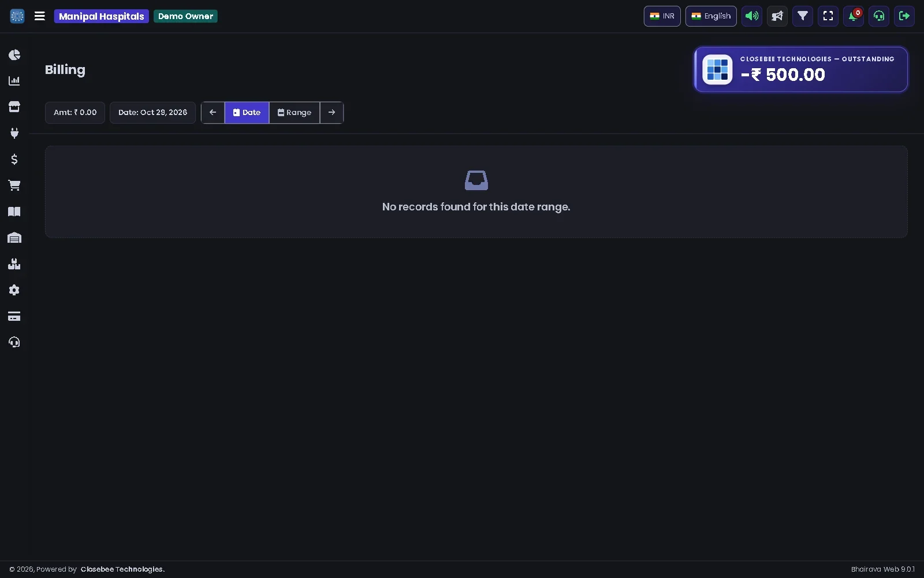Image resolution: width=924 pixels, height=578 pixels.
Task: Click the app logo icon
Action: 17,16
